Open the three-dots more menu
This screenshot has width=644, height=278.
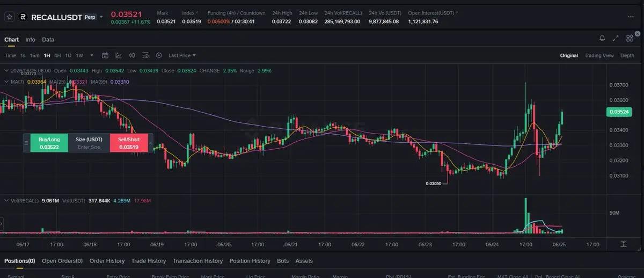[630, 17]
